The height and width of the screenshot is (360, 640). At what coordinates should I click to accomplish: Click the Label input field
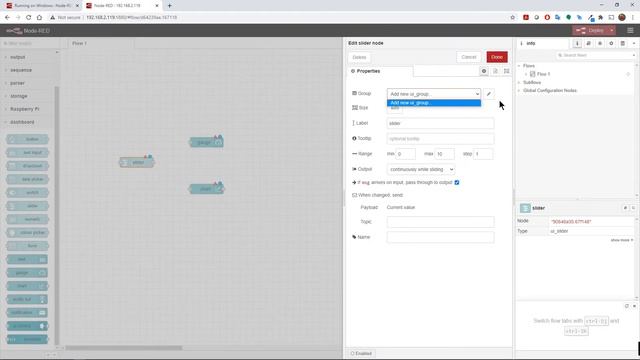(x=440, y=123)
